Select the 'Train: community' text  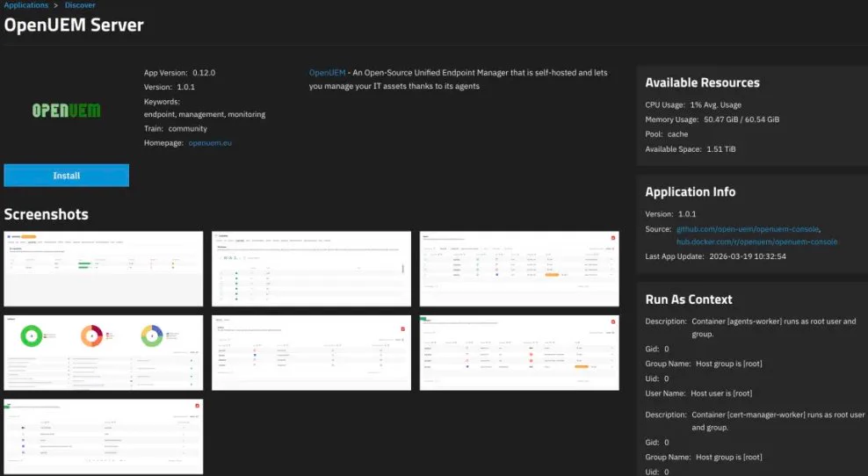click(176, 128)
